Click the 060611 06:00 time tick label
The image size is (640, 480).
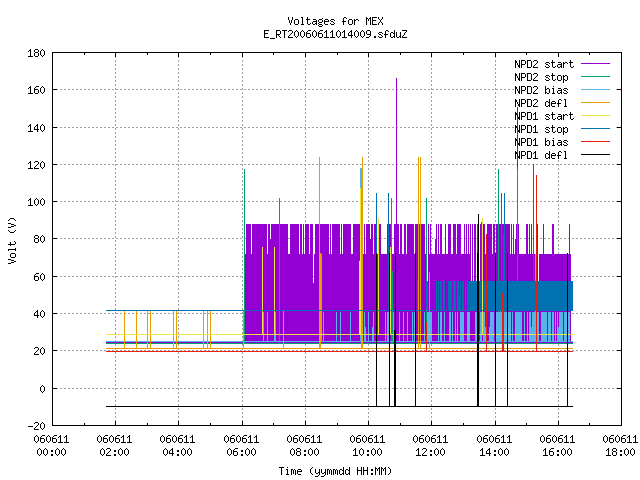coord(241,446)
